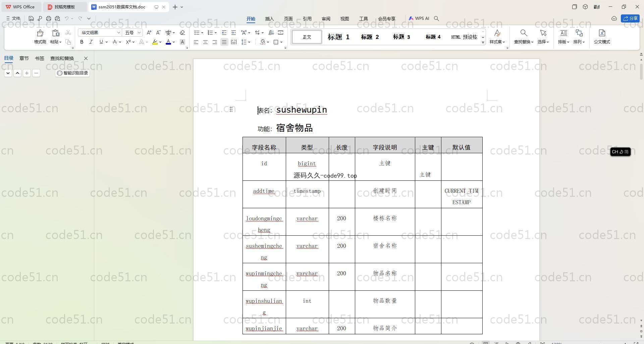Apply the 标题 1 style
This screenshot has height=344, width=644.
point(338,37)
